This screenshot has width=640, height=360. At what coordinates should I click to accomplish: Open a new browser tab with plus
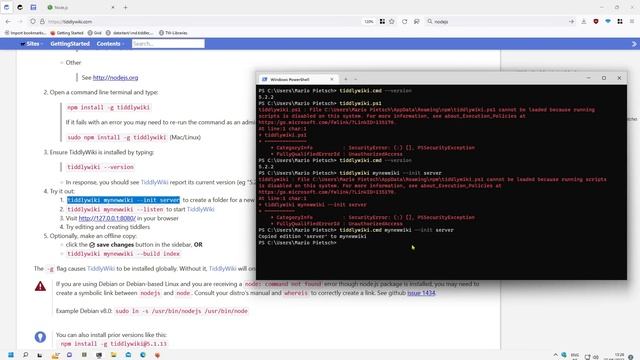pos(126,7)
